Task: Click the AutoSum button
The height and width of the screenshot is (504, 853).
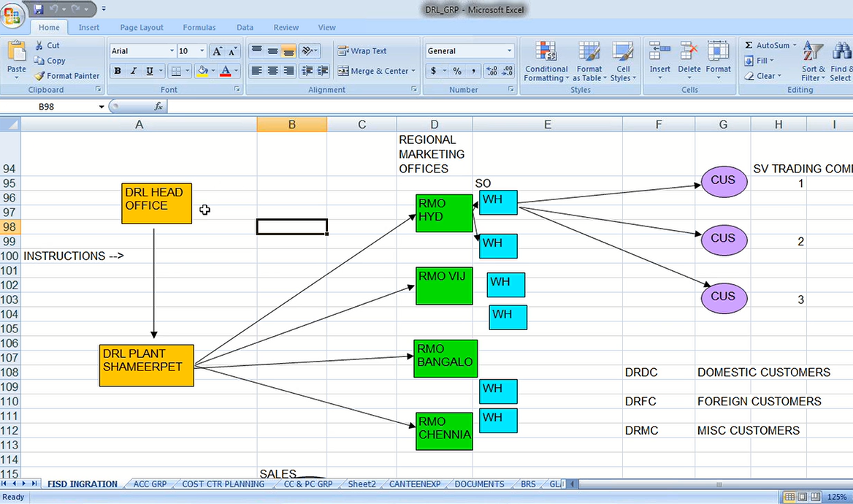Action: click(x=767, y=45)
